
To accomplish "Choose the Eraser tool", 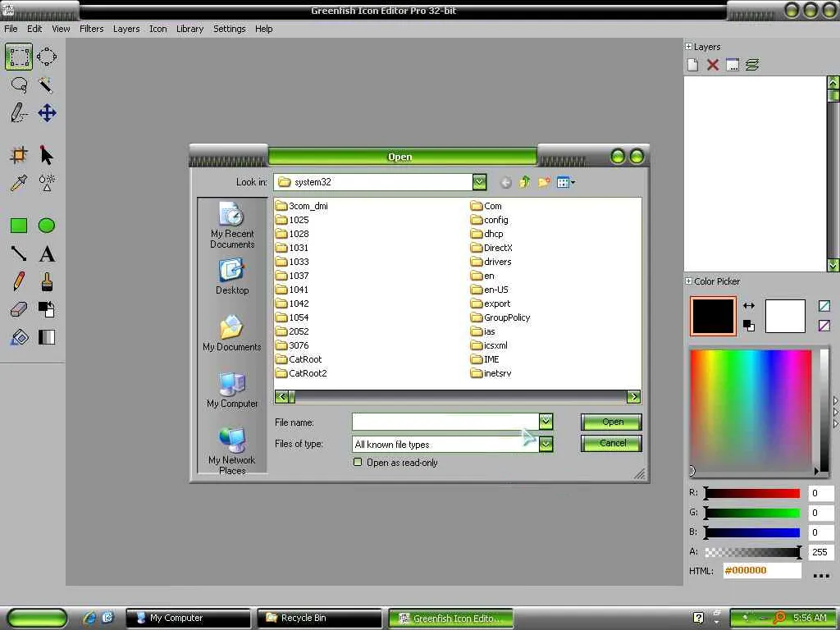I will pos(19,309).
